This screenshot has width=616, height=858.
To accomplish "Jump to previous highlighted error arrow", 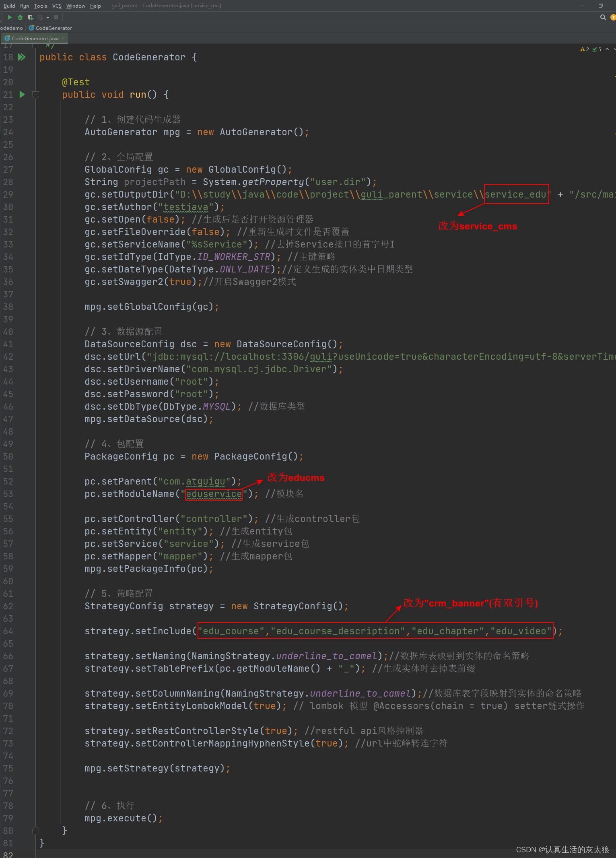I will (607, 49).
